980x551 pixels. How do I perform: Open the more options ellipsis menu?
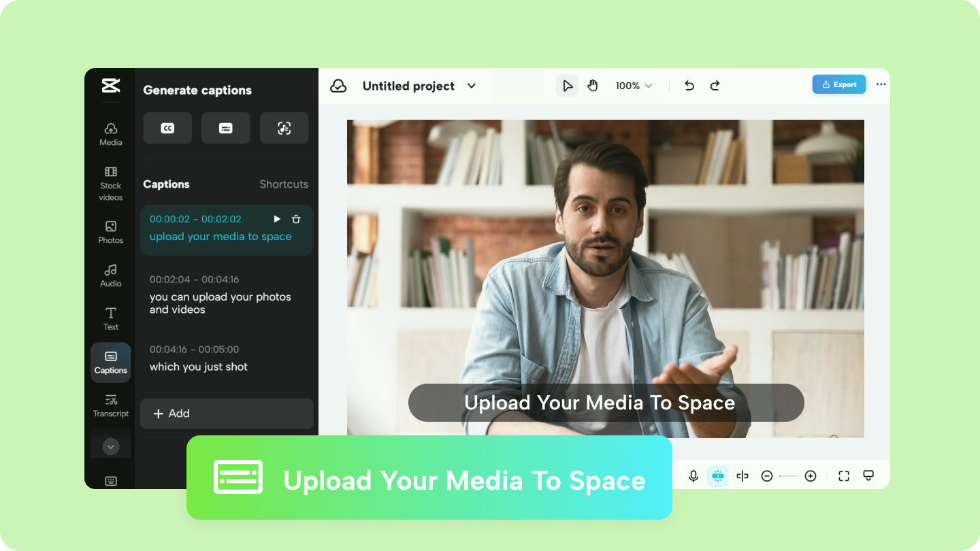881,84
